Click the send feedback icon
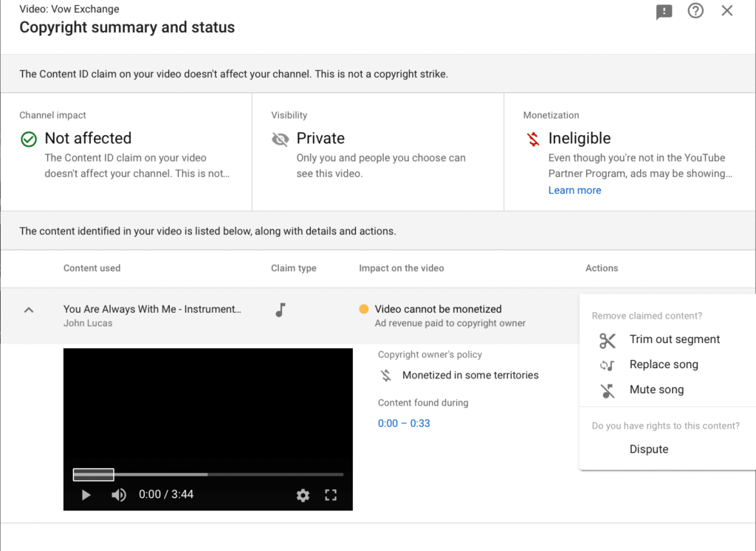Image resolution: width=756 pixels, height=551 pixels. [x=664, y=12]
